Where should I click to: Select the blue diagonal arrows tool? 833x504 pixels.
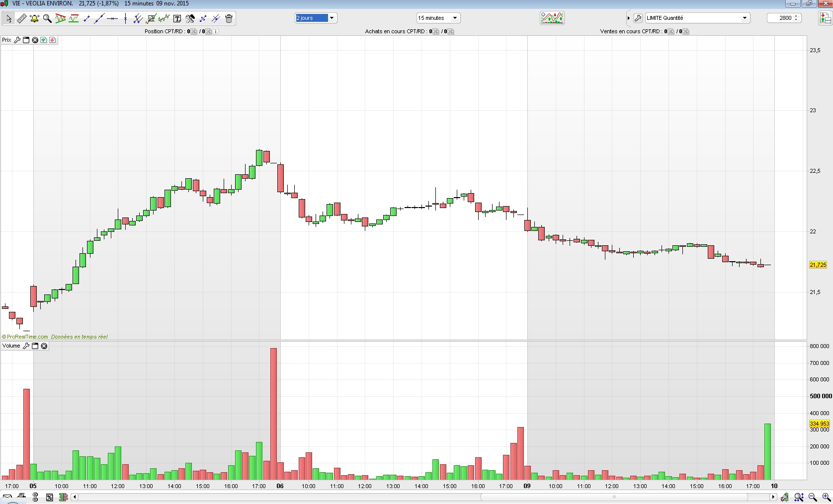coord(203,18)
